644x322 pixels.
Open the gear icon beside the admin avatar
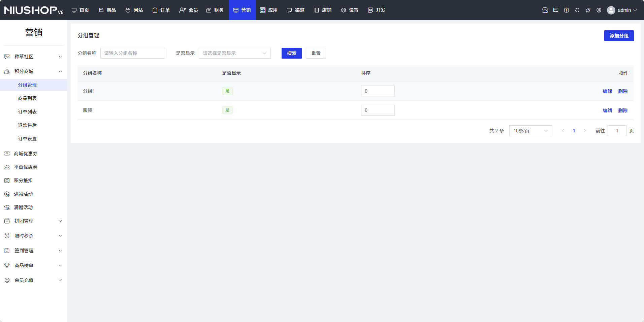(599, 10)
